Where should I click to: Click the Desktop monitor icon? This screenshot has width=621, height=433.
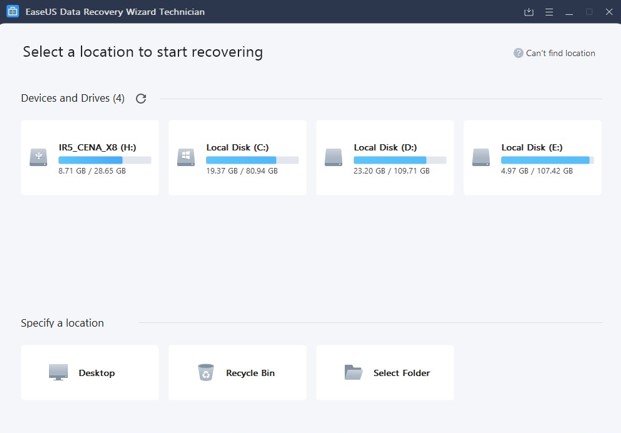click(58, 372)
